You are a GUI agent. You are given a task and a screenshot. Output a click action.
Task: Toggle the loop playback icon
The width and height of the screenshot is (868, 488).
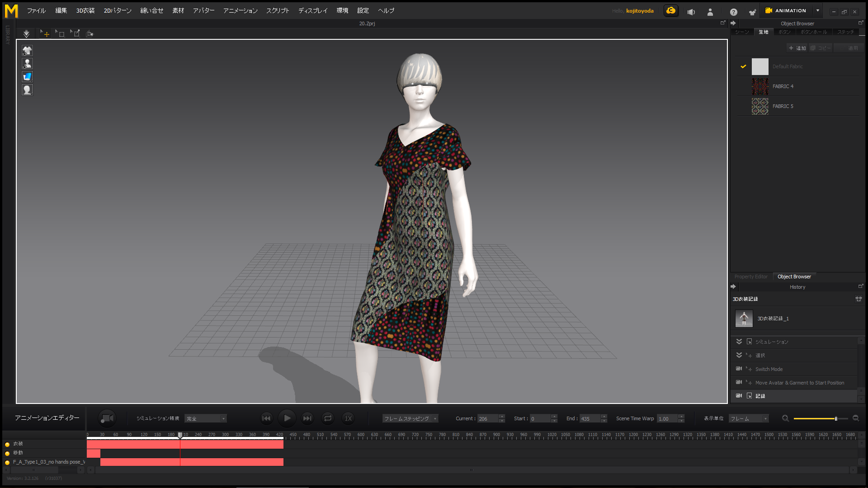(x=328, y=418)
